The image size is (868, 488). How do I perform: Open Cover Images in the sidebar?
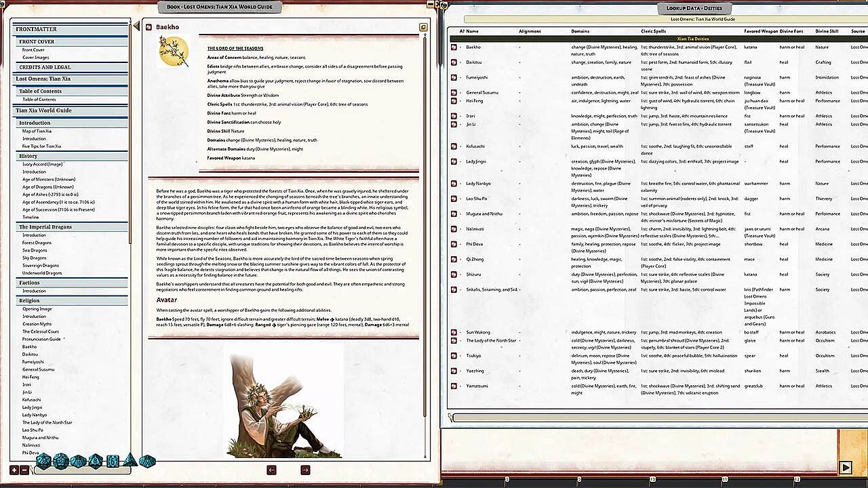(36, 58)
